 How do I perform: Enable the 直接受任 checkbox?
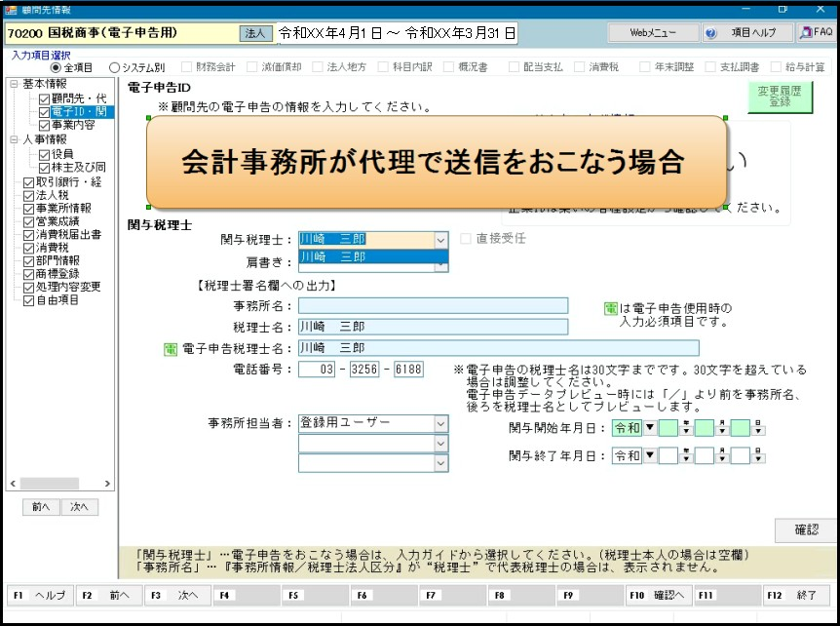coord(466,239)
